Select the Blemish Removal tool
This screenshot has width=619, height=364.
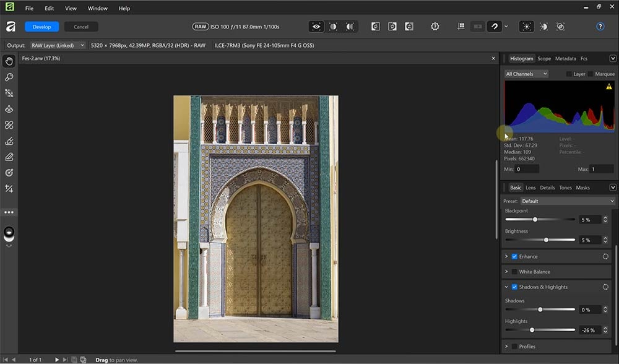(9, 125)
